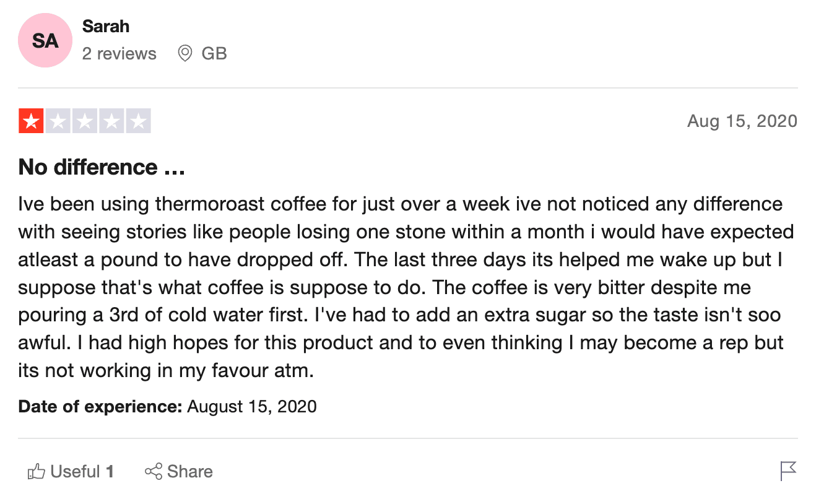This screenshot has height=504, width=816.
Task: Click the second grey rating star
Action: [58, 121]
